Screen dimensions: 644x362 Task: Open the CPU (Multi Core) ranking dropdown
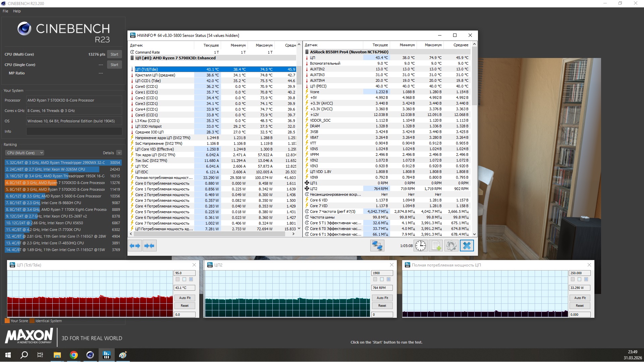click(x=24, y=153)
